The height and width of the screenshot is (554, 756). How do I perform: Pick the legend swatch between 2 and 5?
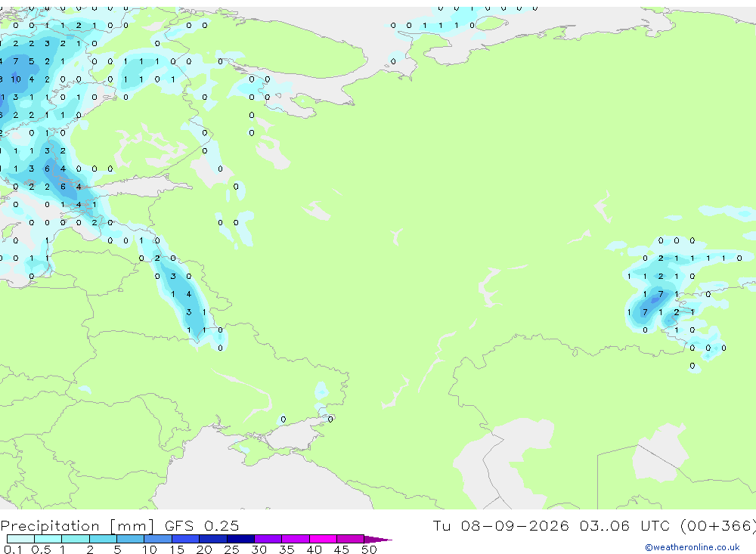[x=103, y=539]
